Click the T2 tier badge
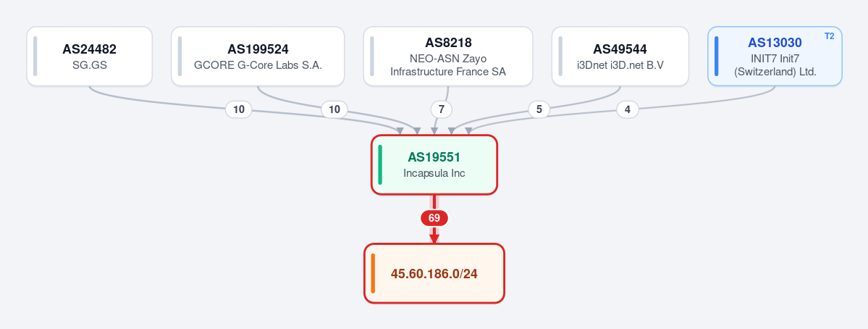 pyautogui.click(x=829, y=36)
